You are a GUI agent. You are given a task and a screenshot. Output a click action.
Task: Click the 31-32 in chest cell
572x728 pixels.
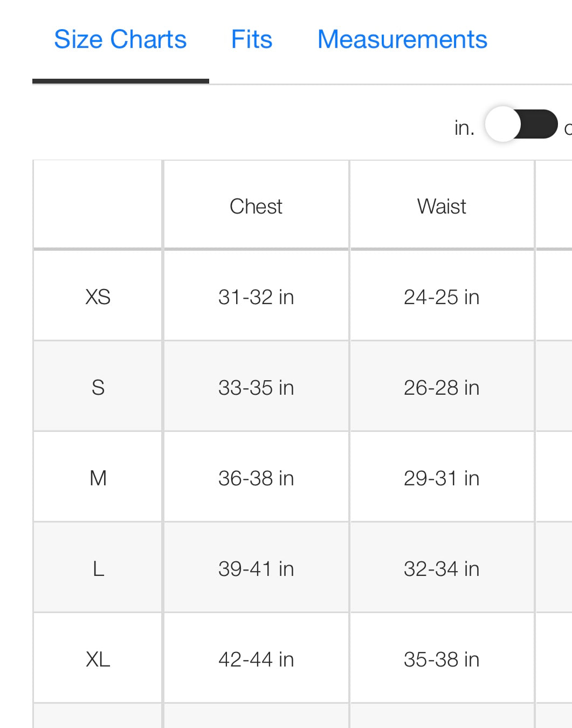(x=256, y=297)
